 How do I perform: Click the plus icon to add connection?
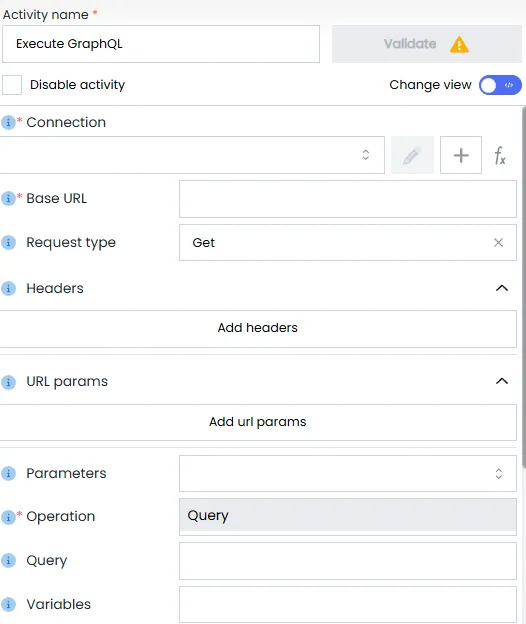coord(461,155)
